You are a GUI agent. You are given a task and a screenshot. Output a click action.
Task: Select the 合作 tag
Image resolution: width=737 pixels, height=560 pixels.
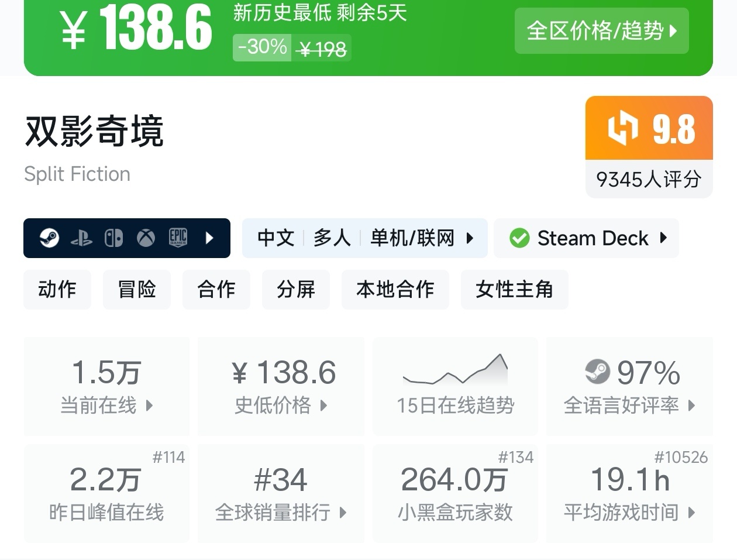pos(216,289)
